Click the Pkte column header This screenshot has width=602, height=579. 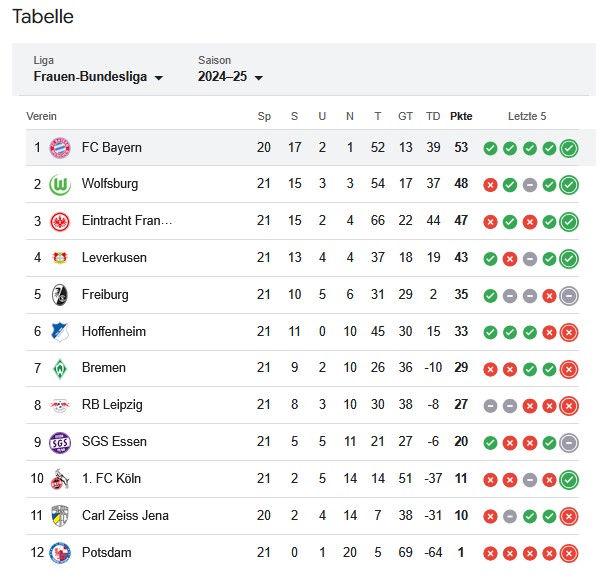point(461,116)
